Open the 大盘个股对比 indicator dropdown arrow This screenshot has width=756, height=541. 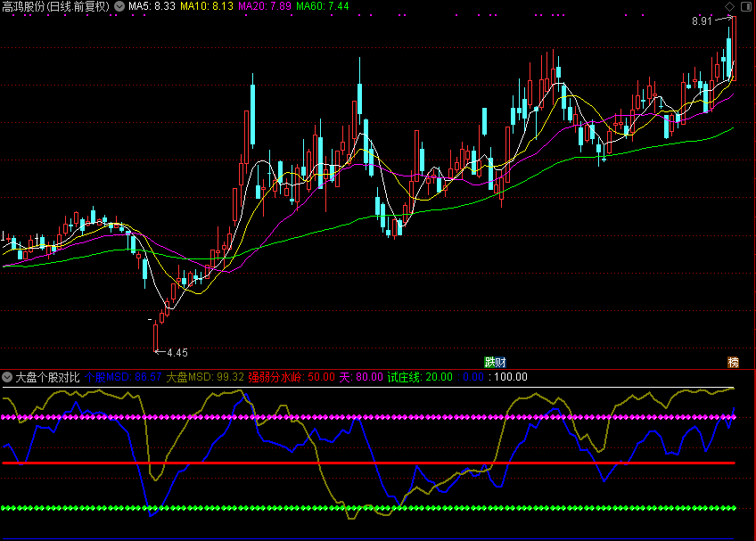[x=7, y=377]
